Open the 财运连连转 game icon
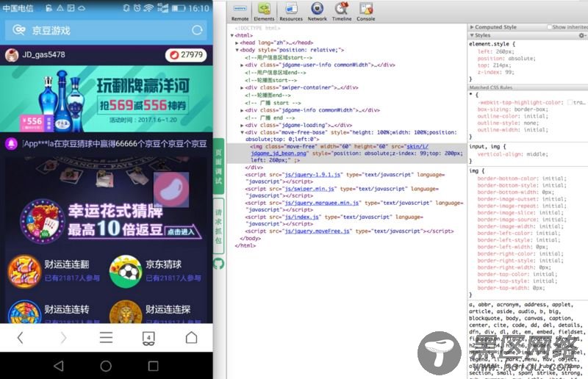 [x=25, y=312]
